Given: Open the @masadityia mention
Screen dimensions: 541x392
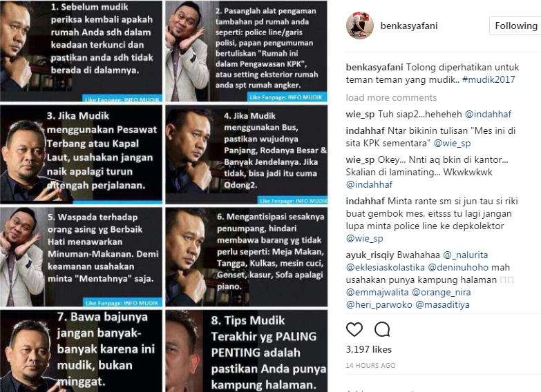Looking at the screenshot, I should [442, 304].
